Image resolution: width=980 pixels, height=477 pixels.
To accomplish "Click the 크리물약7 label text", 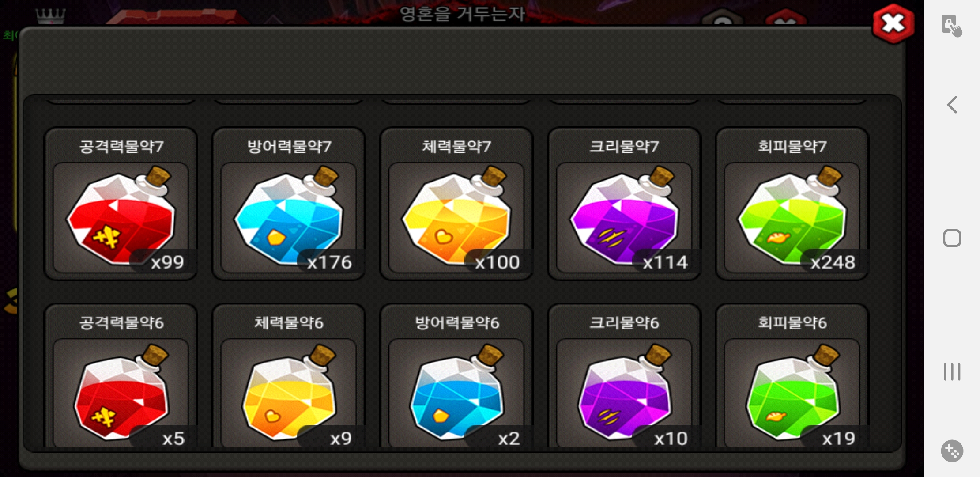I will 624,146.
